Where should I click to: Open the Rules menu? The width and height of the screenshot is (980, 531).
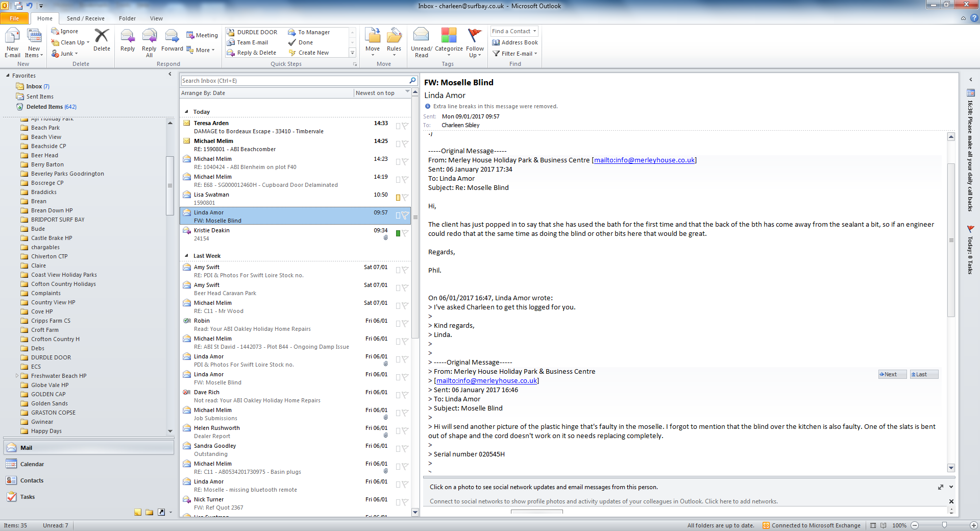coord(394,43)
